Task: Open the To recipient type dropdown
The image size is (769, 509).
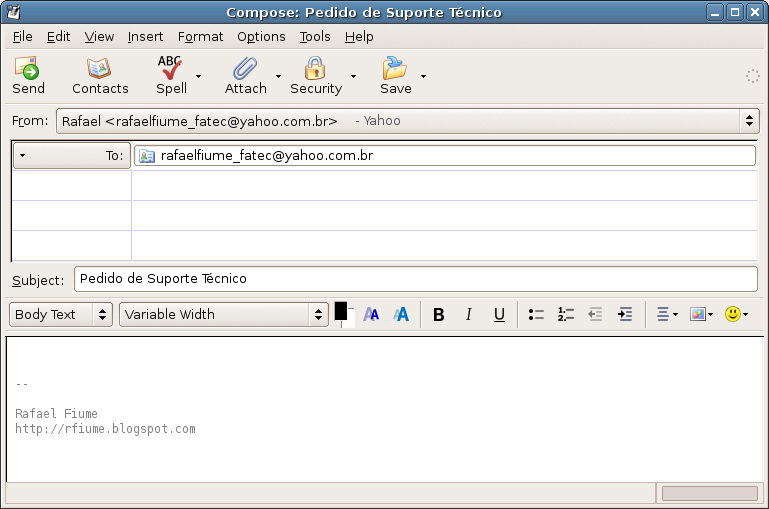Action: (72, 155)
